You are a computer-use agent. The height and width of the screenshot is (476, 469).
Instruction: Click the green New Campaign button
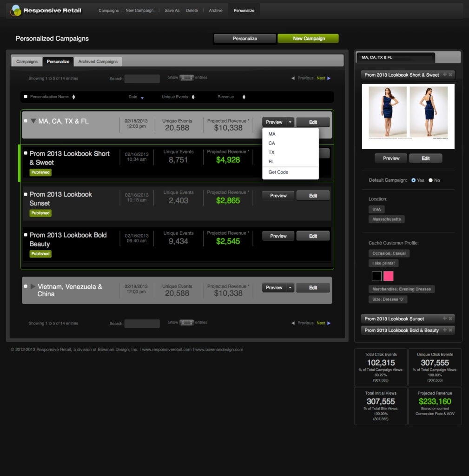pyautogui.click(x=308, y=39)
